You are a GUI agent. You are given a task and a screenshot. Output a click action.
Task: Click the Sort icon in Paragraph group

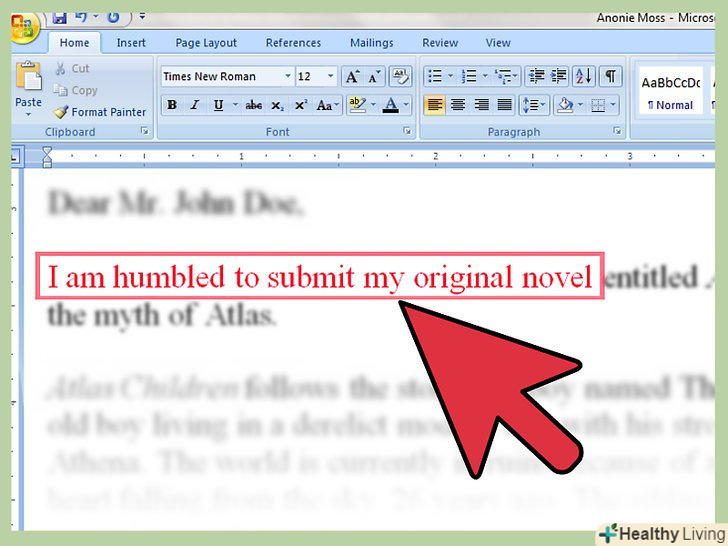tap(583, 77)
